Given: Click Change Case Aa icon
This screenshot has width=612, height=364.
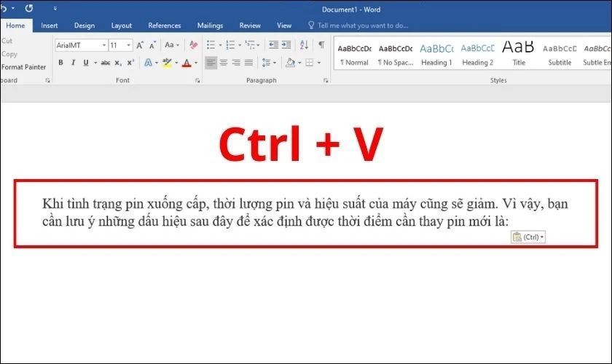Looking at the screenshot, I should [169, 45].
